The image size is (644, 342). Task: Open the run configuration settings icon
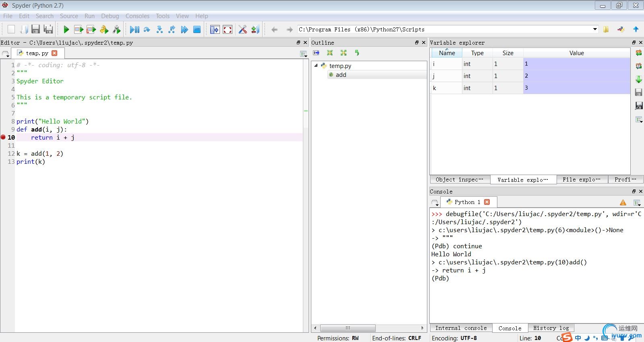click(x=116, y=29)
